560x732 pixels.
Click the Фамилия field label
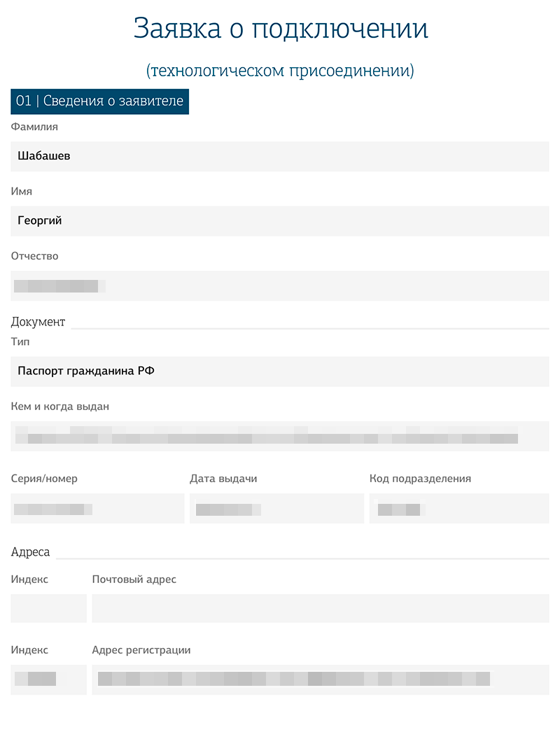click(x=34, y=127)
